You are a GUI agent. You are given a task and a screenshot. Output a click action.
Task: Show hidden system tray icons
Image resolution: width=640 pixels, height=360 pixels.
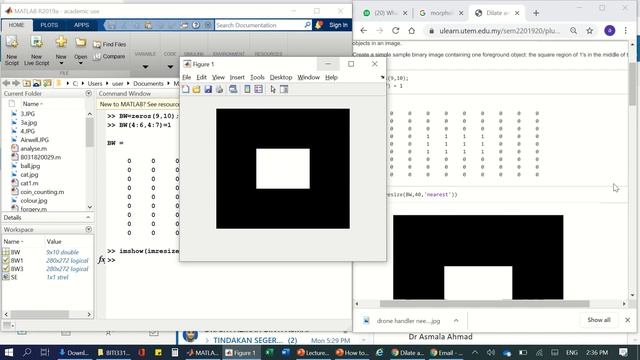click(x=475, y=352)
